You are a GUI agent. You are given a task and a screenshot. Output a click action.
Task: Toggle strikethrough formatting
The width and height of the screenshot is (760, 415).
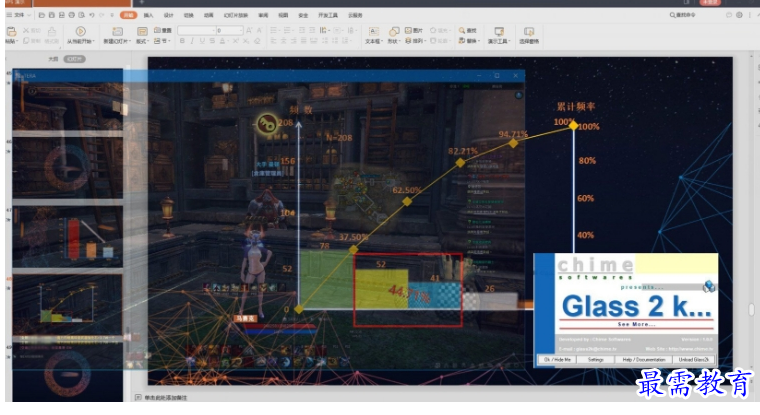click(212, 41)
